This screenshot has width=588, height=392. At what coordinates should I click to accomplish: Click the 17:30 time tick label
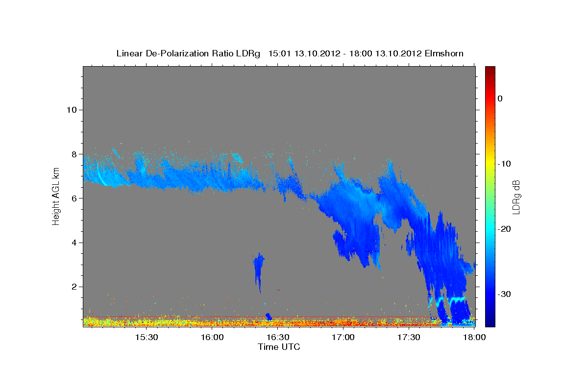409,338
